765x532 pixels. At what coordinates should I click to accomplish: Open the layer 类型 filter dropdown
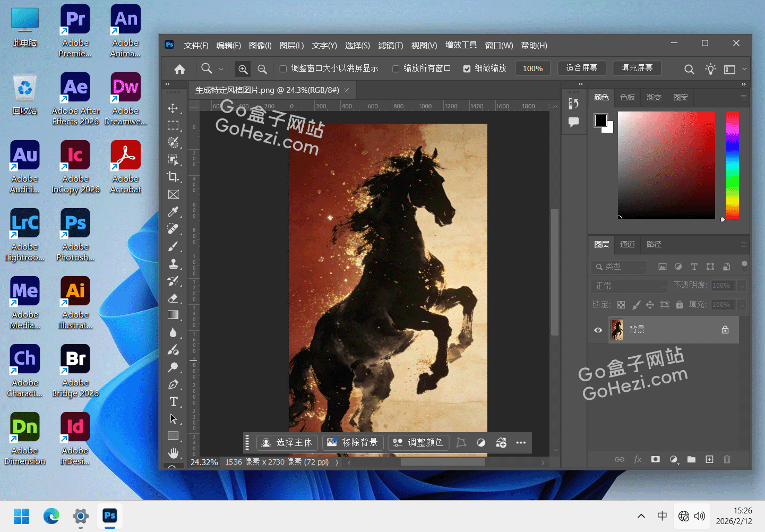(x=619, y=267)
